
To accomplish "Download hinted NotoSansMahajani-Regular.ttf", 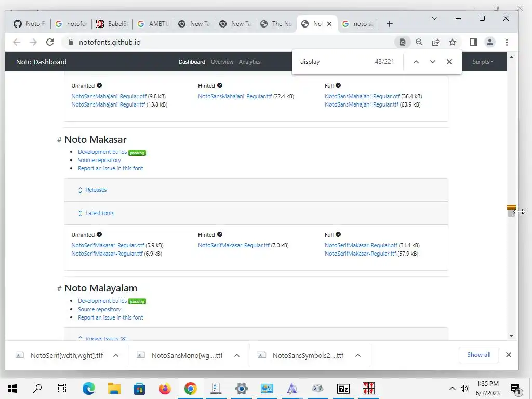I will tap(235, 96).
